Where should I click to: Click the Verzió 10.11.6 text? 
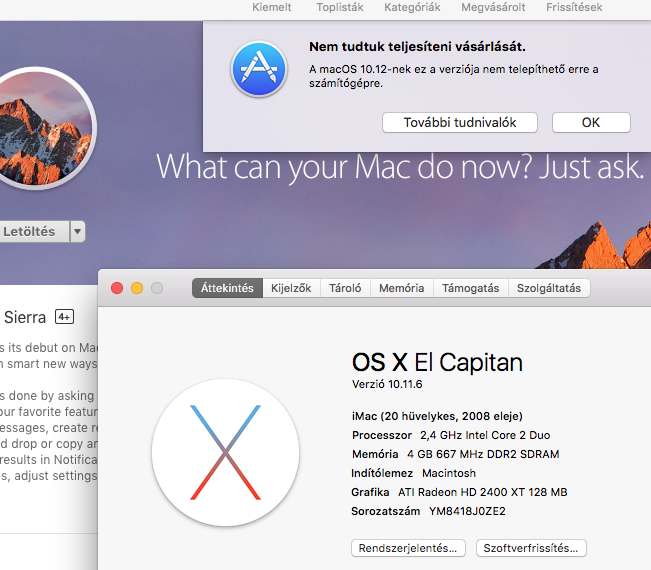(387, 384)
